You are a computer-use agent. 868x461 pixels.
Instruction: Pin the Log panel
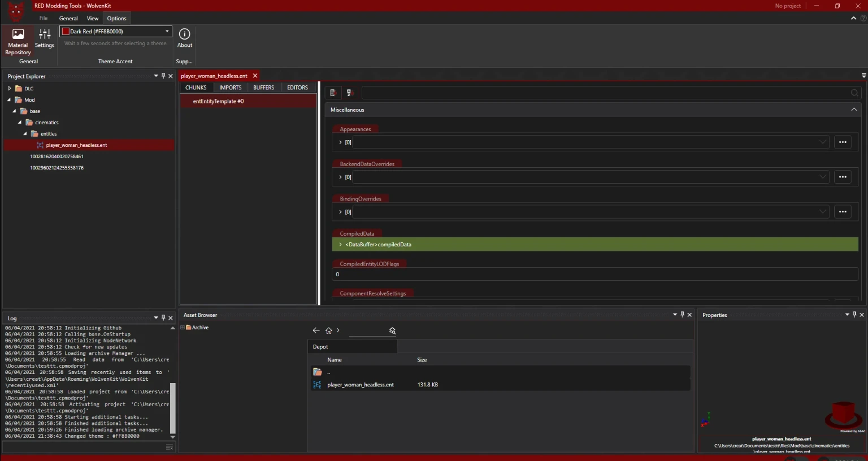click(x=163, y=318)
